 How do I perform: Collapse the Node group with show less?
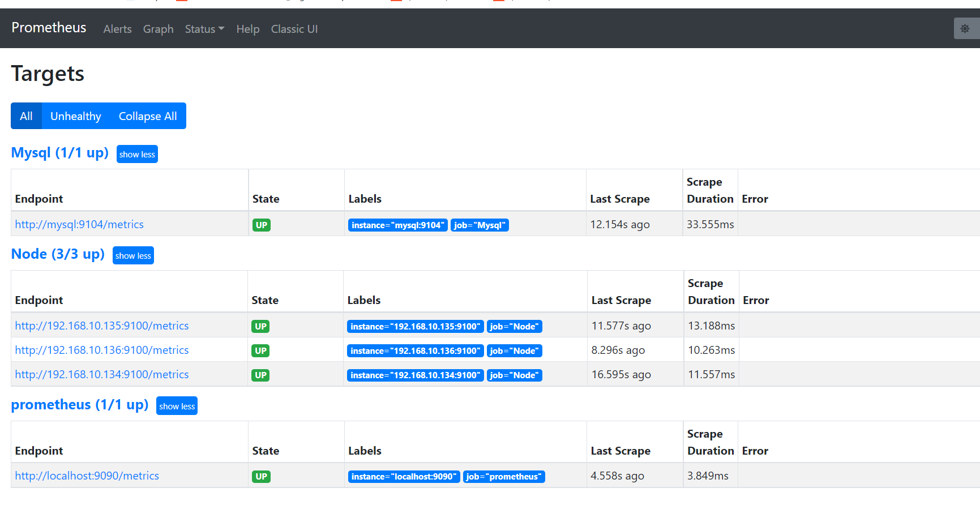(x=133, y=255)
